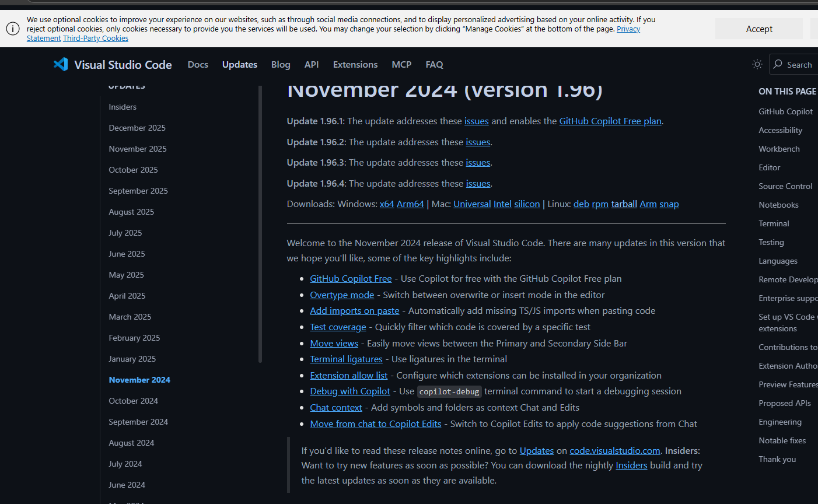The height and width of the screenshot is (504, 818).
Task: Select August 2025 release notes
Action: 131,212
